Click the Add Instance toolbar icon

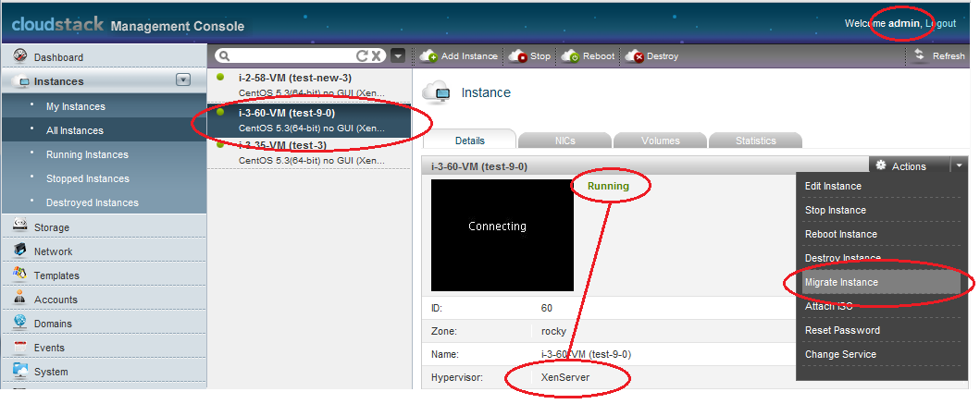point(429,56)
